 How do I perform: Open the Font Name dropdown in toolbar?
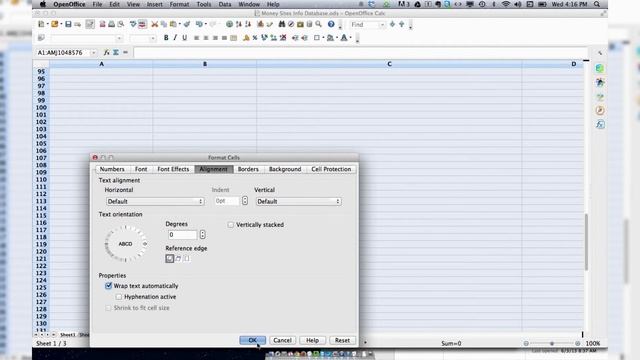pyautogui.click(x=119, y=38)
